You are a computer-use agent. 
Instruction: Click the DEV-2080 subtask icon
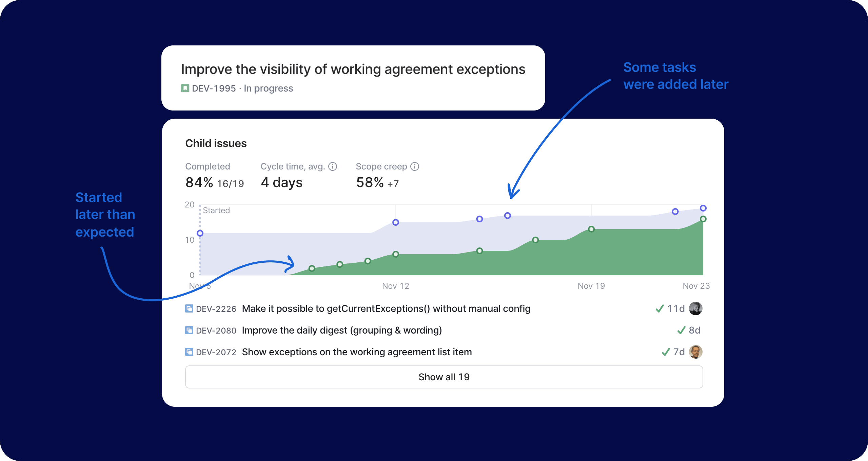point(189,330)
